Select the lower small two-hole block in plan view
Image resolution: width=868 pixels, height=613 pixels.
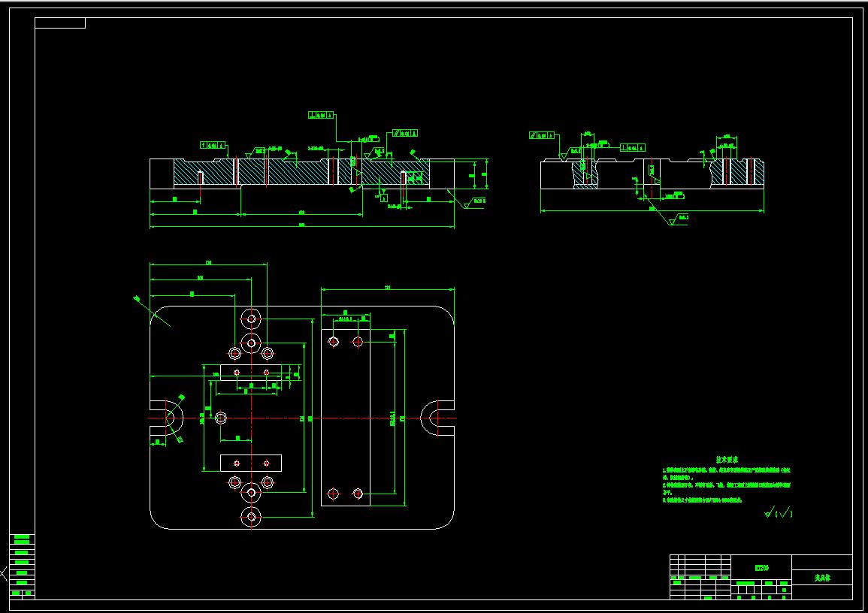pyautogui.click(x=251, y=463)
